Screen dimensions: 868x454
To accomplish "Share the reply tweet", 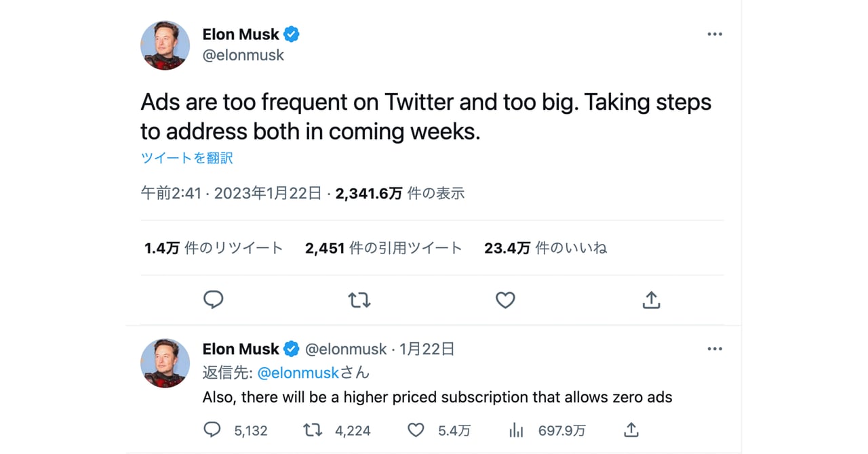I will (631, 430).
